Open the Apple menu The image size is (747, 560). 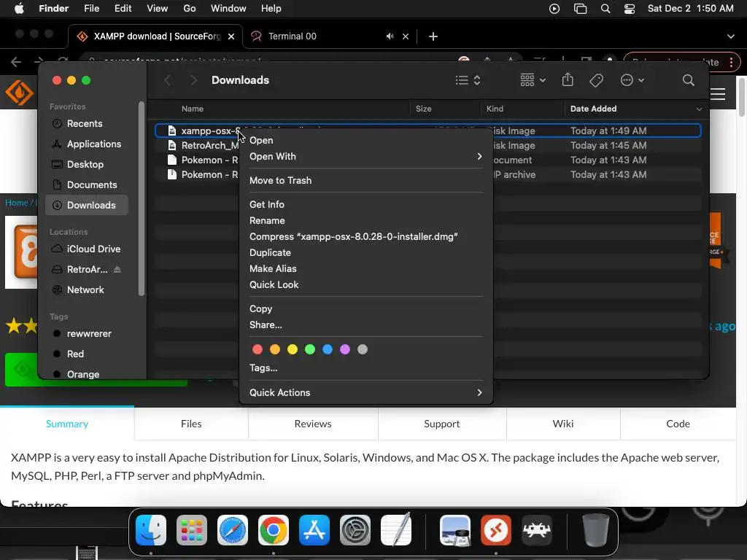[x=19, y=9]
